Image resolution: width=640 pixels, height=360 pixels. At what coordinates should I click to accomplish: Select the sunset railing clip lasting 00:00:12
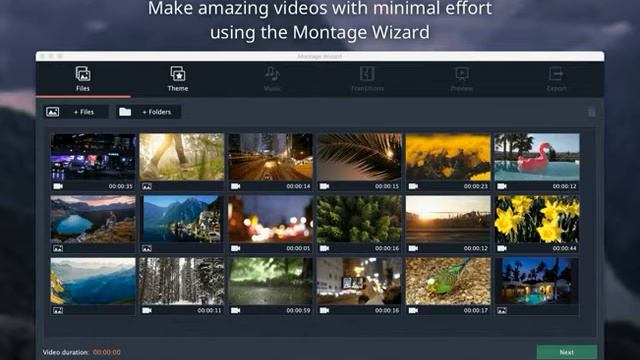[448, 219]
